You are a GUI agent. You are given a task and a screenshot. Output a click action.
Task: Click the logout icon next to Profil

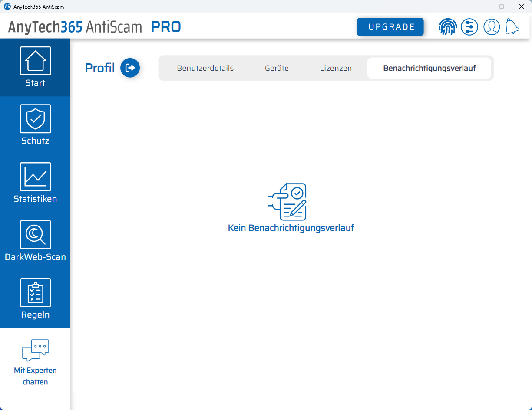click(x=129, y=68)
